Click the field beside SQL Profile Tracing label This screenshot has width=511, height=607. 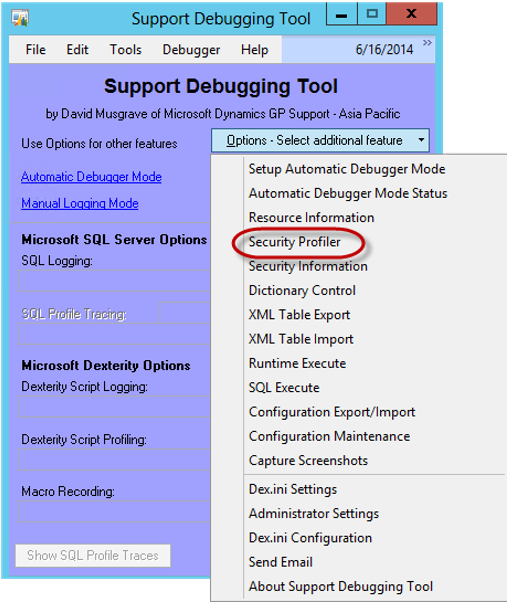click(x=185, y=312)
